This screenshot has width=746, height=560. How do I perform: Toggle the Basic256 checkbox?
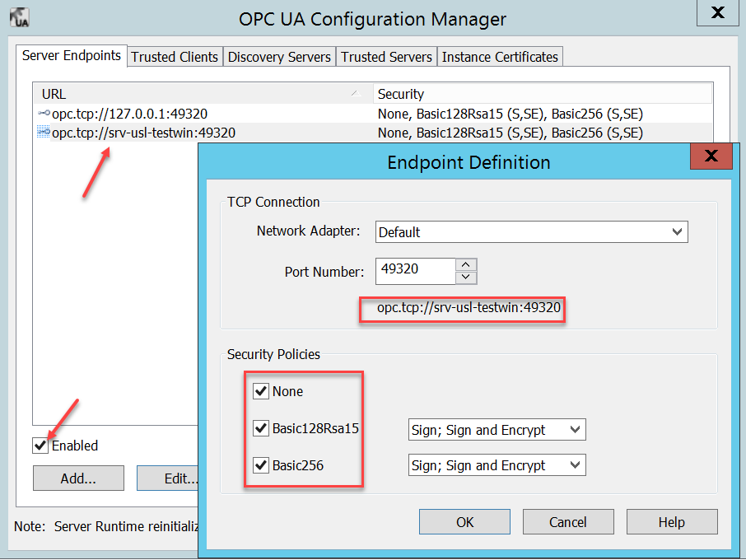[x=261, y=465]
